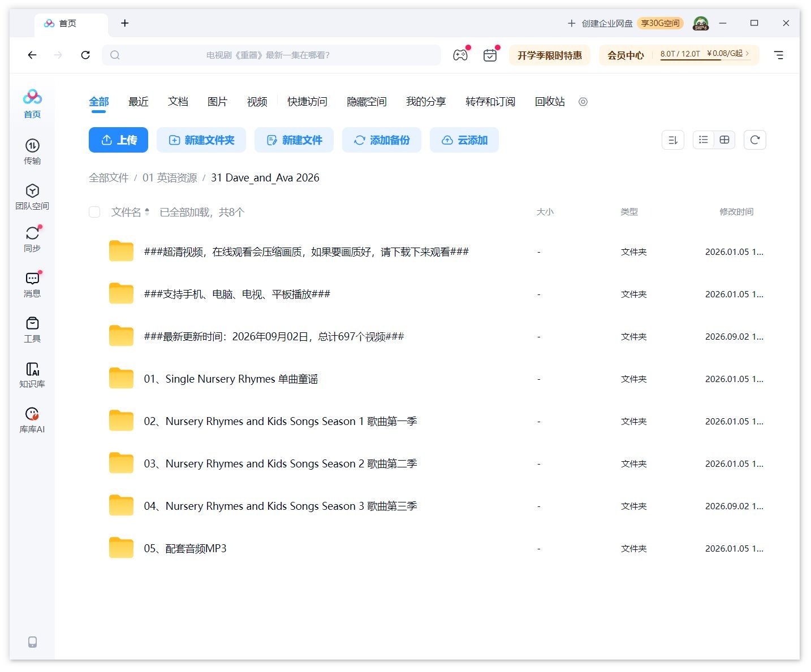Click the 上传 upload button
This screenshot has width=811, height=672.
(x=118, y=140)
